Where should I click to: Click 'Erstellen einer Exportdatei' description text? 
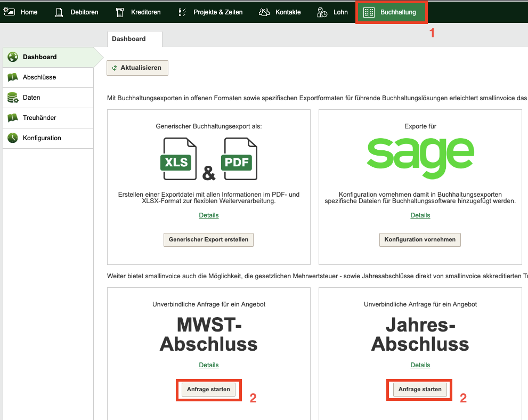209,198
